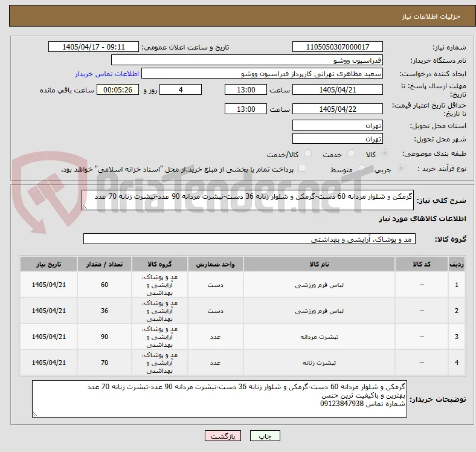Click the need number field 1105050307000017
Screen dimensions: 476x452
coord(337,47)
